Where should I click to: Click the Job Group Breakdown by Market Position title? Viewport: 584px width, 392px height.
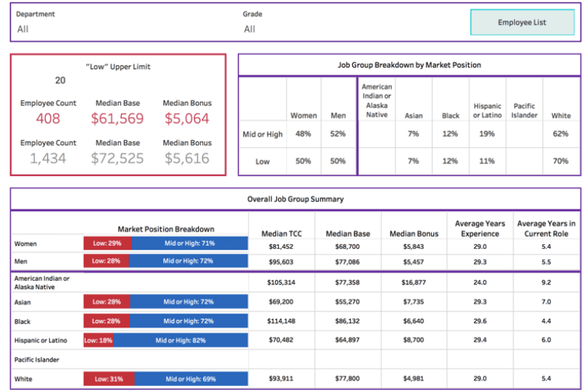(x=409, y=65)
